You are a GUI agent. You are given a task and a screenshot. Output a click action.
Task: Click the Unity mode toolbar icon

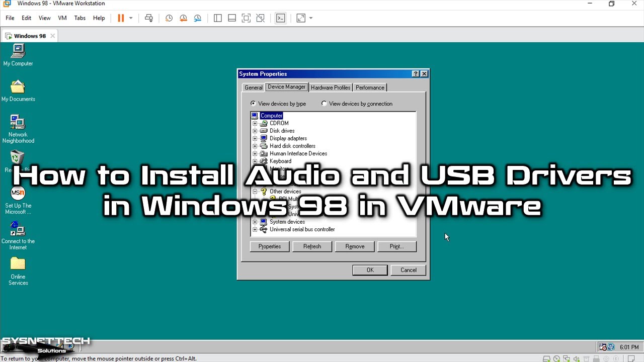260,18
